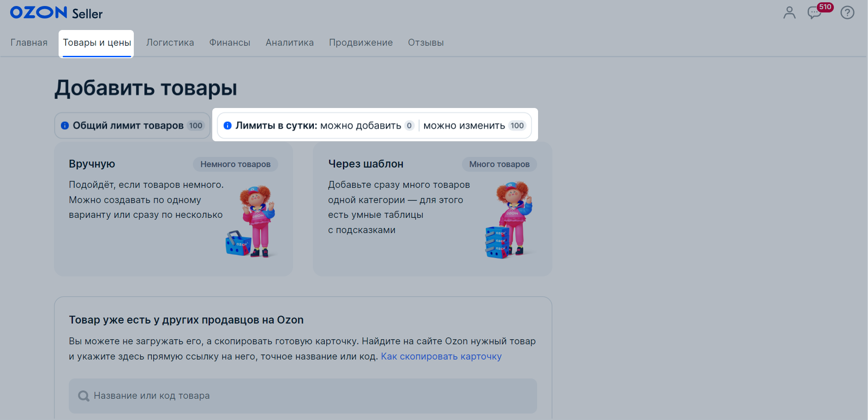Choose the Вручную card title
The width and height of the screenshot is (868, 420).
pyautogui.click(x=92, y=164)
